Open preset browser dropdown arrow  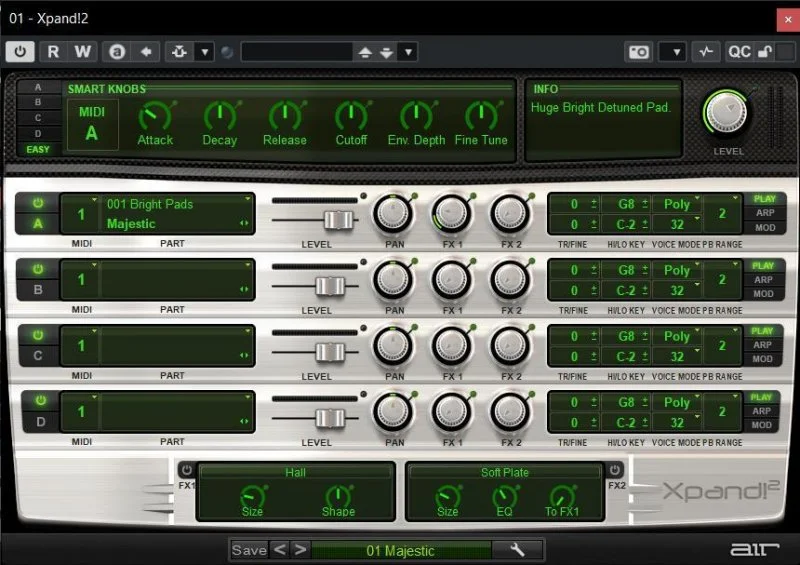coord(408,52)
